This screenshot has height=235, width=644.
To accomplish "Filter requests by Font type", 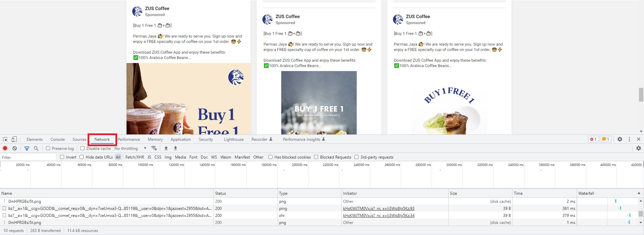I will coord(193,157).
